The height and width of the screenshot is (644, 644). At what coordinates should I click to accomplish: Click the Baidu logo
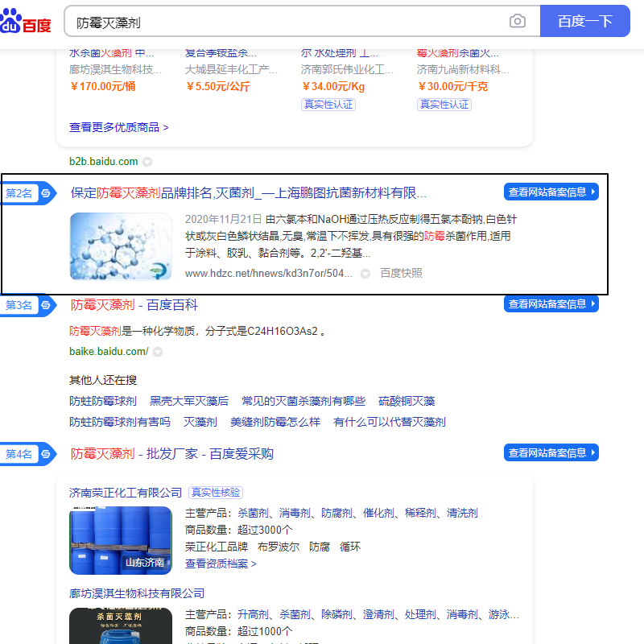[x=26, y=22]
